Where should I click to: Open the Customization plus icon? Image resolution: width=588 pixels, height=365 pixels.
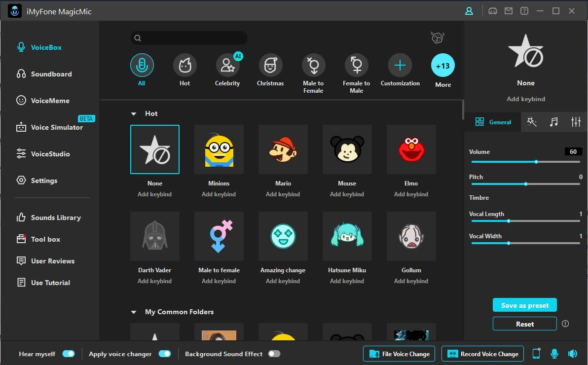tap(400, 65)
